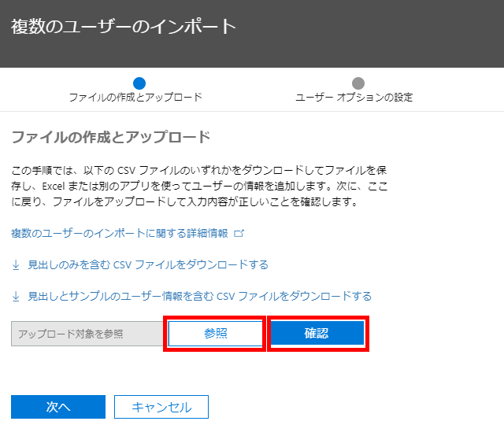Select the ユーザー オプションの設定 step label
Viewport: 504px width, 436px height.
(354, 98)
